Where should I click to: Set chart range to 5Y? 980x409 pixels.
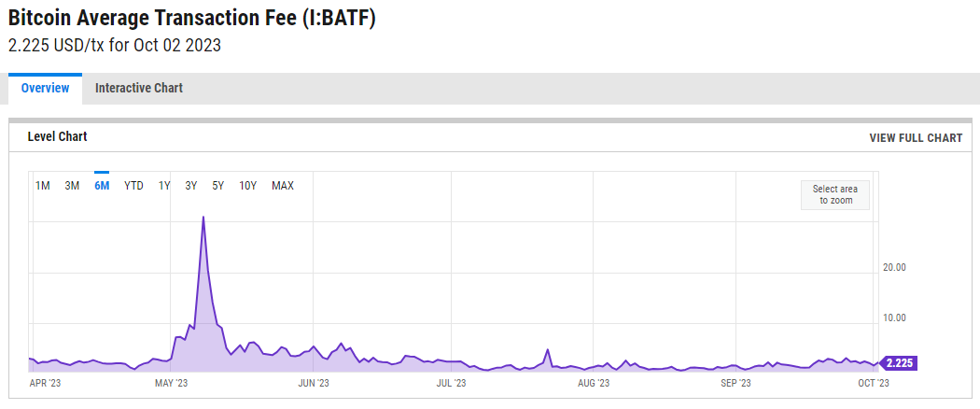(218, 186)
